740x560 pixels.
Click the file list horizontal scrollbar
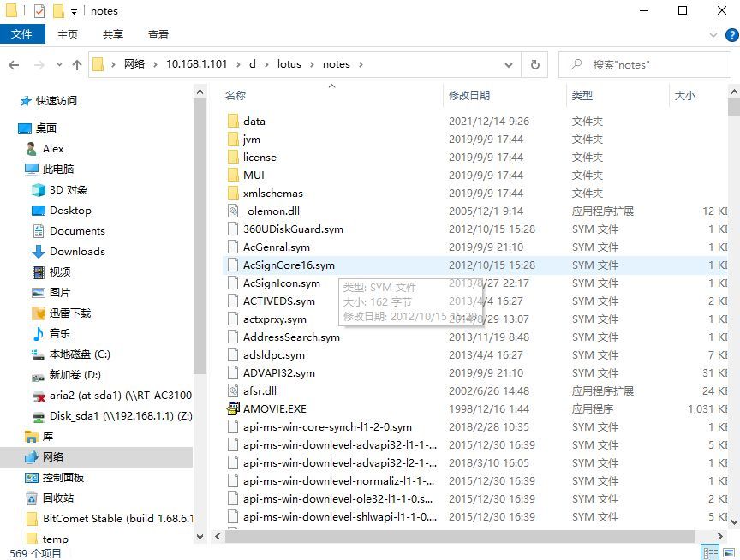[460, 536]
